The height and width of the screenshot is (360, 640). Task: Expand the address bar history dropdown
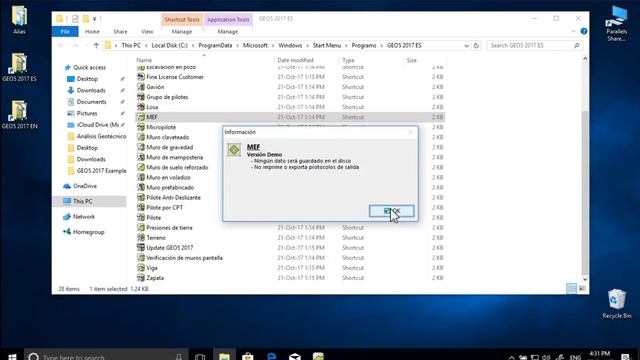(x=466, y=46)
